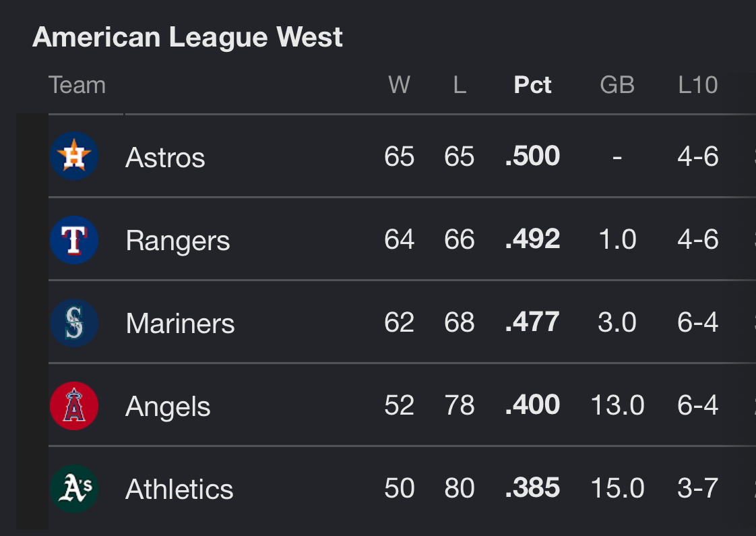Select the Mariners team name
This screenshot has width=756, height=536.
pos(180,323)
